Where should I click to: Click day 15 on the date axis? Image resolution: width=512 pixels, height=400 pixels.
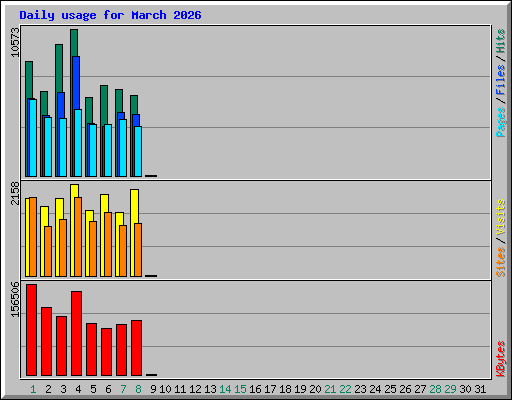pyautogui.click(x=240, y=389)
